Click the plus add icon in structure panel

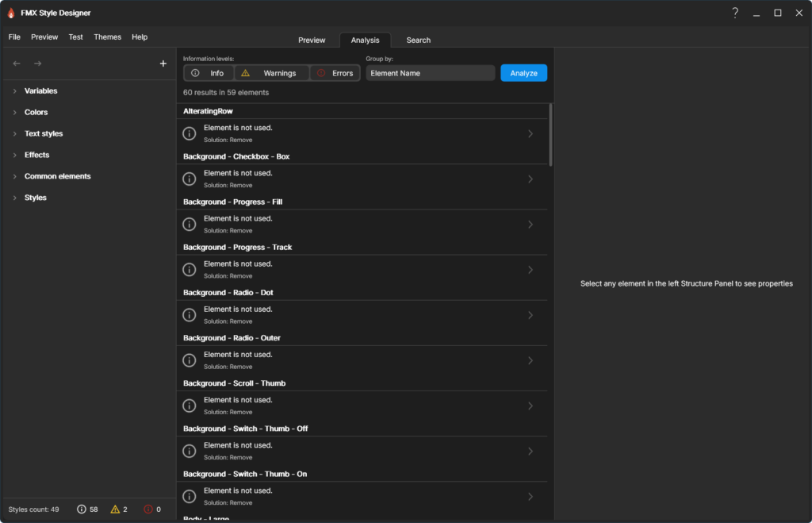tap(163, 63)
